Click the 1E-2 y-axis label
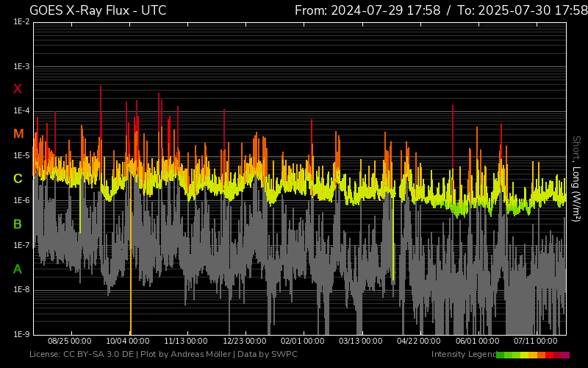Viewport: 588px width, 368px height. tap(21, 22)
